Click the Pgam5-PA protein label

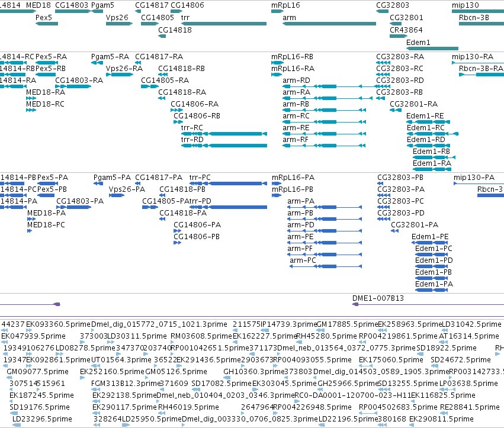click(x=112, y=178)
